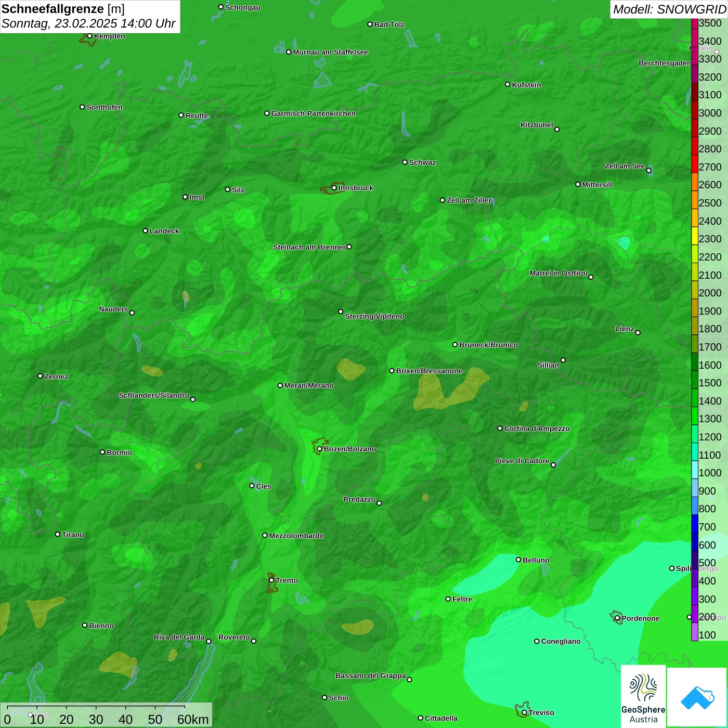The width and height of the screenshot is (728, 728).
Task: Click the Treviso city marker
Action: point(524,712)
